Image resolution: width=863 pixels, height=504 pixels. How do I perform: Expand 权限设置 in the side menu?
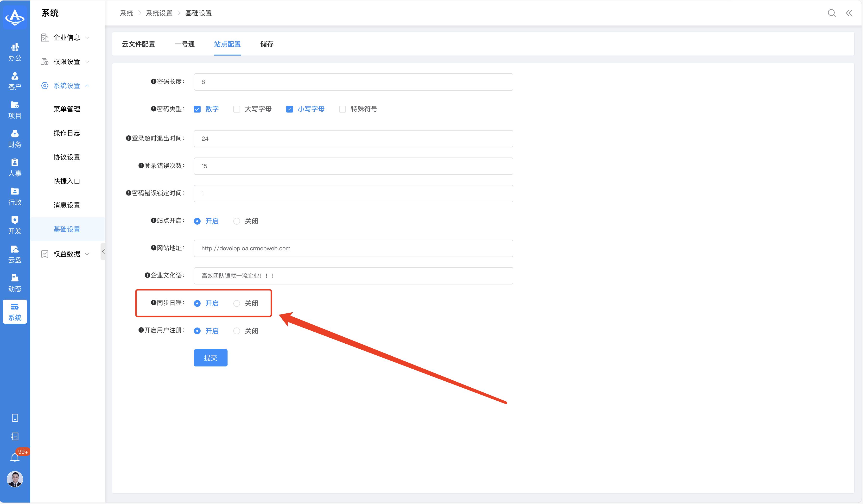click(x=66, y=62)
